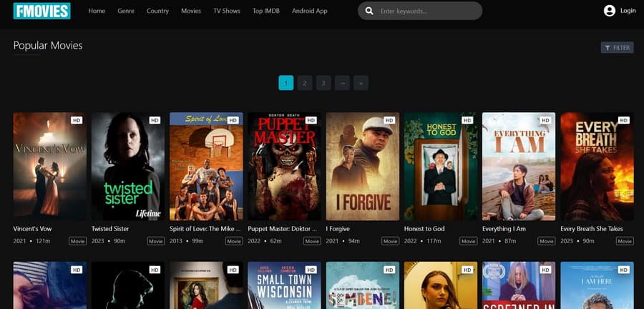644x309 pixels.
Task: Open the Movies menu item
Action: 191,11
